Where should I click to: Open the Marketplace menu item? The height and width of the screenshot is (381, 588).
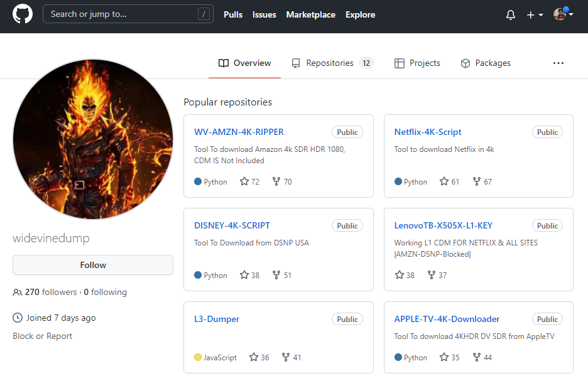(x=310, y=14)
